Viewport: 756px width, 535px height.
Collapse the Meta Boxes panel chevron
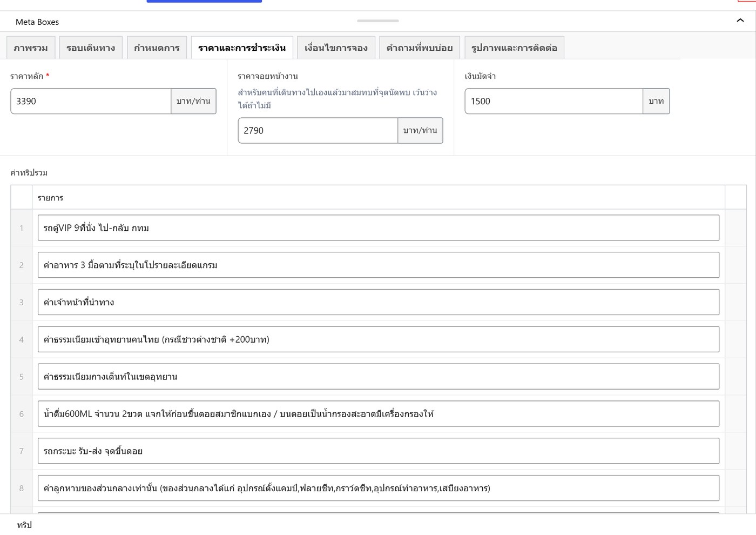click(740, 21)
